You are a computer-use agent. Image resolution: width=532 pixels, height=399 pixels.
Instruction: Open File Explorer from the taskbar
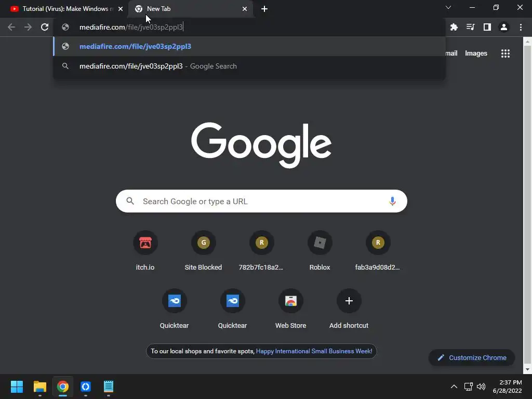pos(39,387)
